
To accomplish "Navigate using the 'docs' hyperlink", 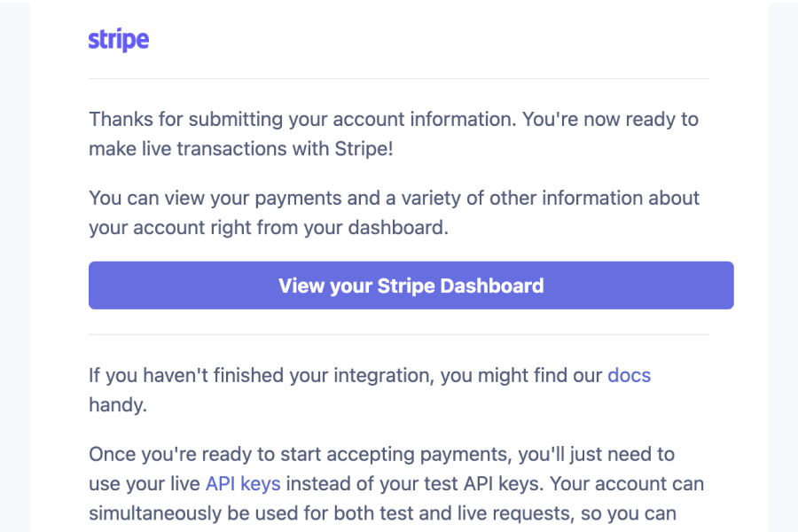I will click(x=629, y=375).
